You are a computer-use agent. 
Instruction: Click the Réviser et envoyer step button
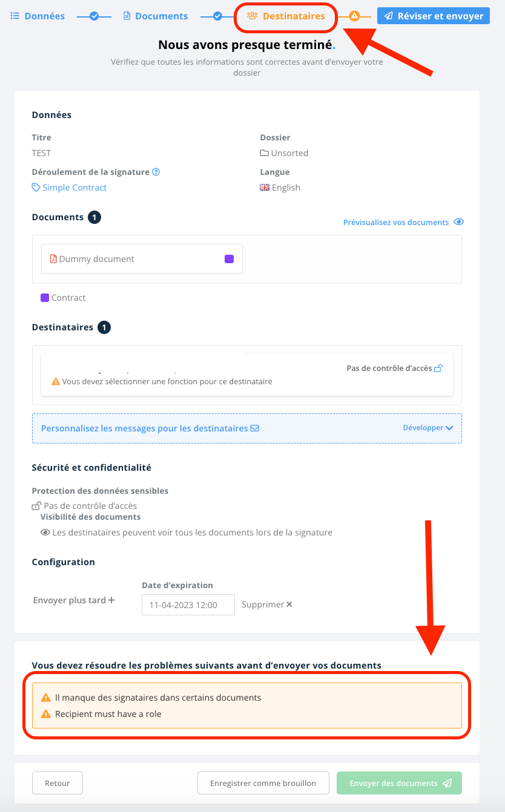click(434, 16)
